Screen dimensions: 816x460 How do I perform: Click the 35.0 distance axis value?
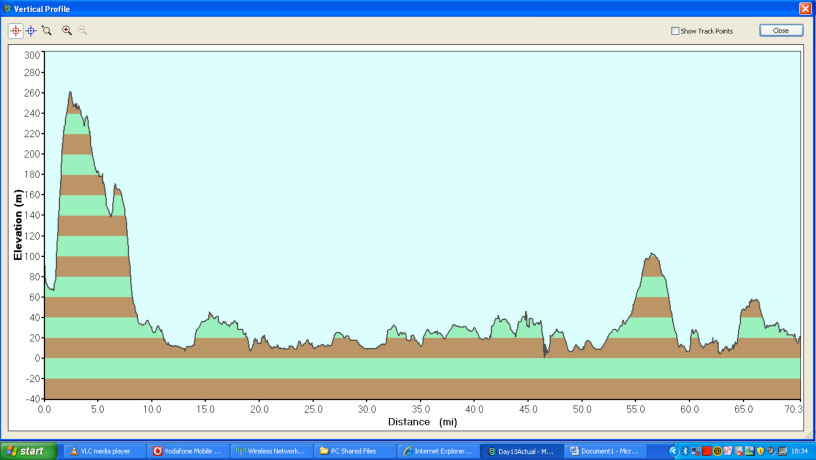point(420,410)
